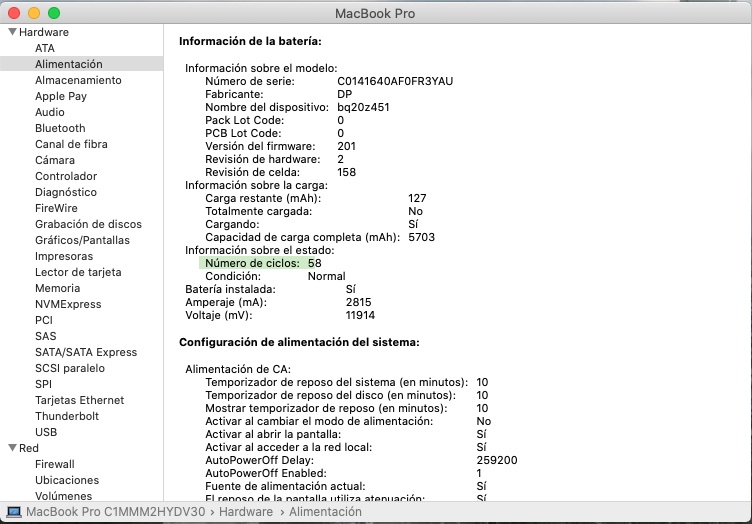Select ATA in the sidebar

pyautogui.click(x=45, y=48)
